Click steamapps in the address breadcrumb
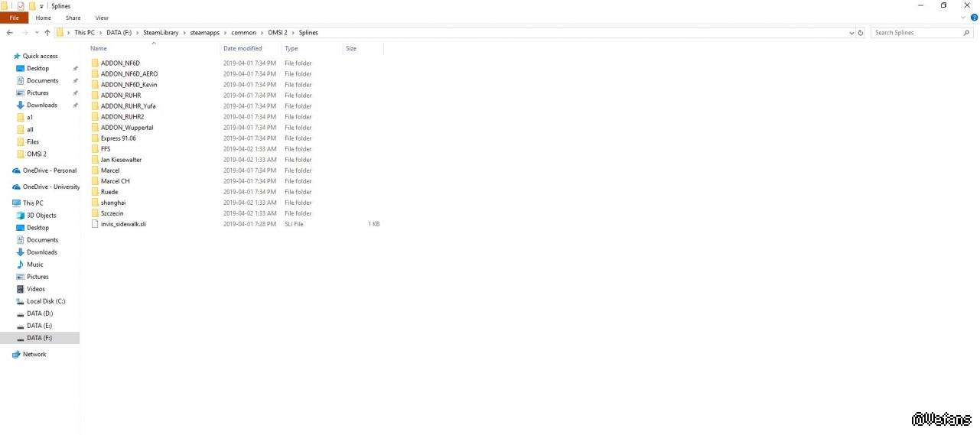 [205, 33]
